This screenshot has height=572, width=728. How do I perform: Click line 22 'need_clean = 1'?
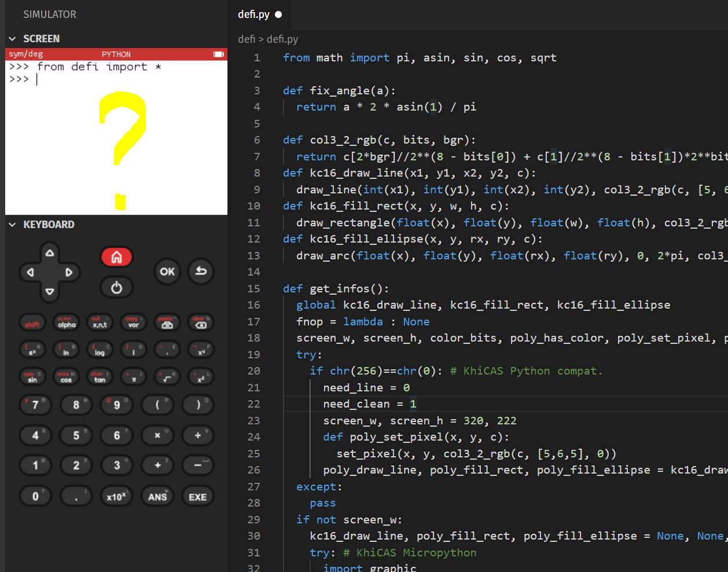[370, 404]
